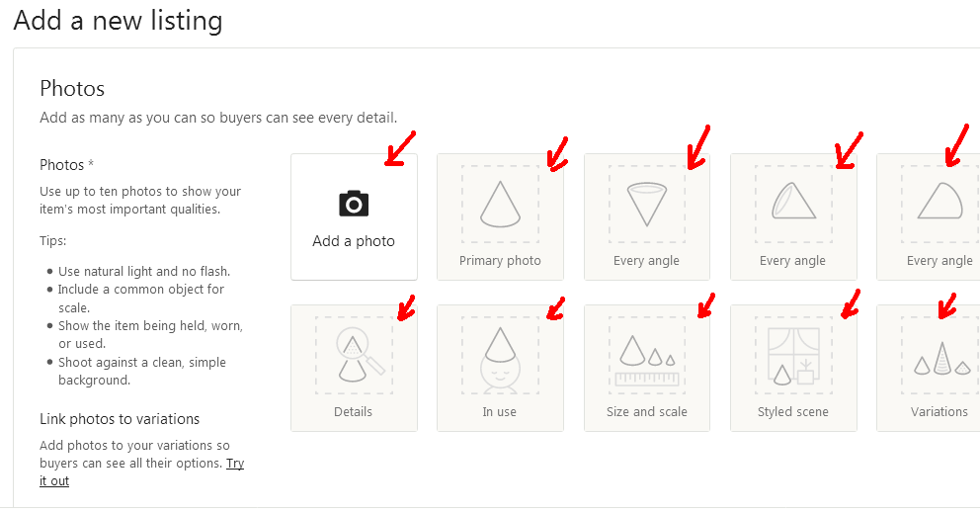Click the Primary photo caption
This screenshot has height=514, width=980.
500,261
